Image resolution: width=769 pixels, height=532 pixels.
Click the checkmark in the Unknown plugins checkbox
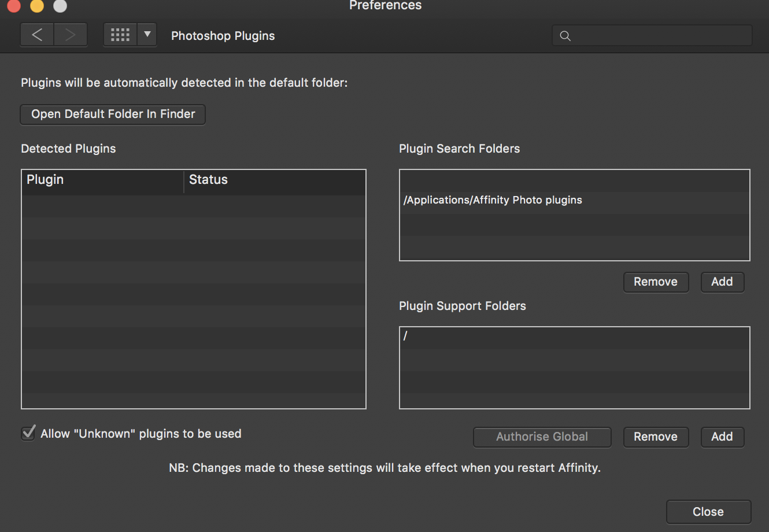(28, 432)
